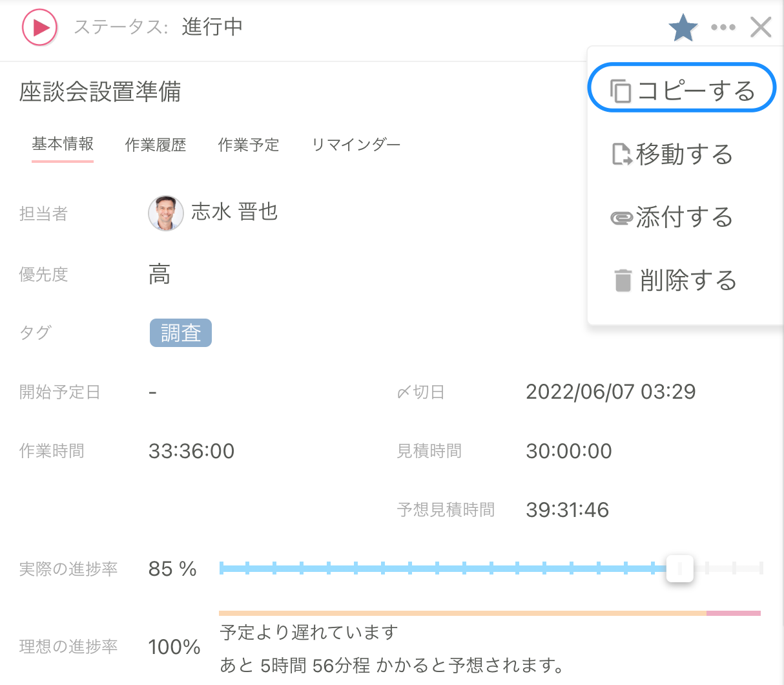Click the copy icon beside コピーする
Image resolution: width=784 pixels, height=685 pixels.
pos(622,90)
